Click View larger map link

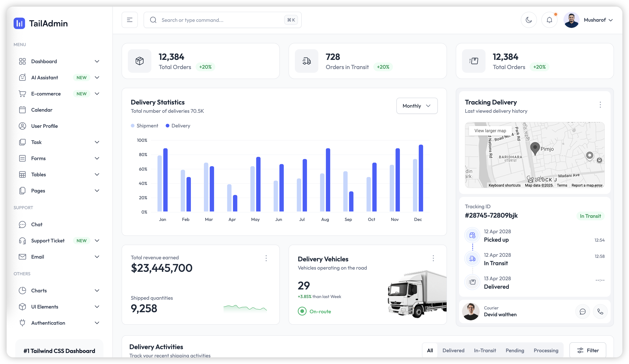click(x=490, y=131)
